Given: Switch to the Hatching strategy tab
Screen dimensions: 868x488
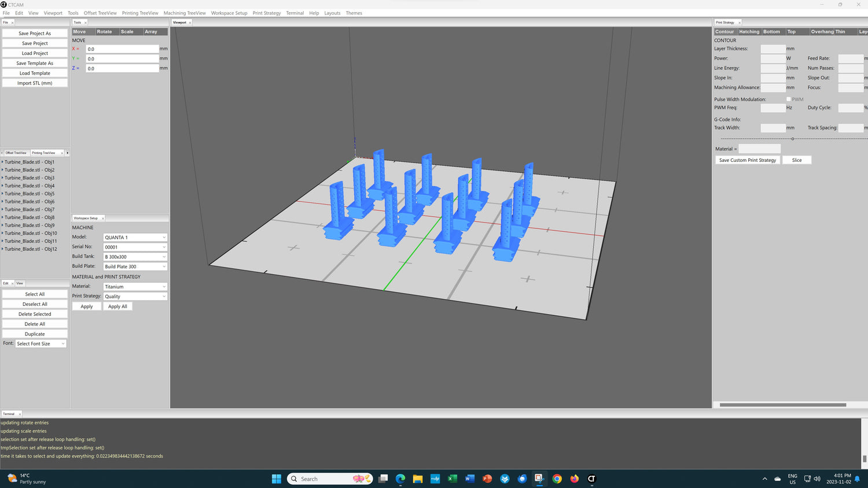Looking at the screenshot, I should click(749, 32).
